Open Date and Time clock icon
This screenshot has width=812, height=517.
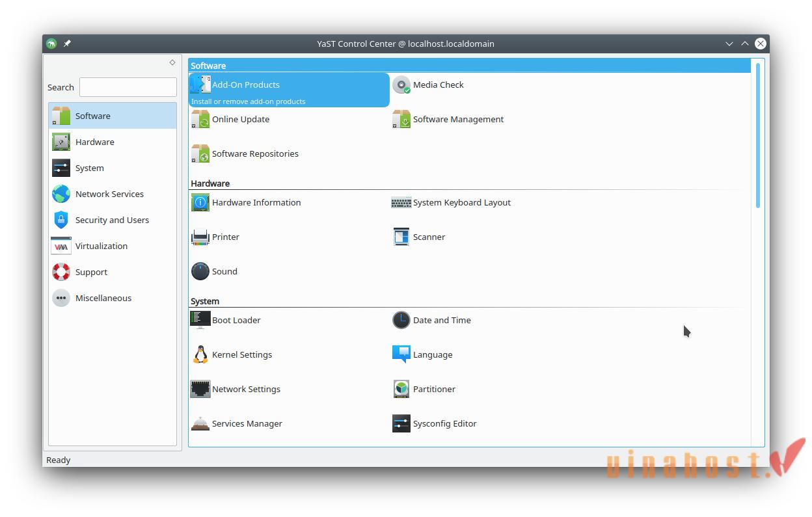point(401,320)
